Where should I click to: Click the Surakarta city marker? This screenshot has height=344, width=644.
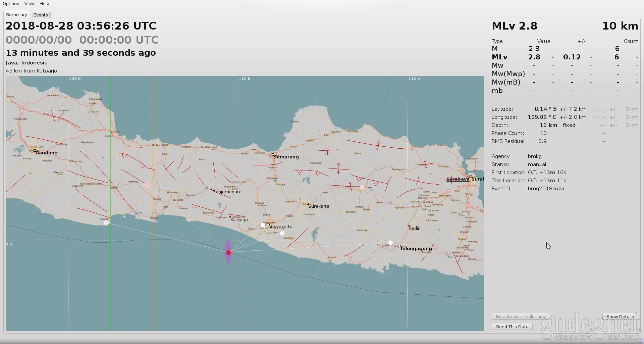point(308,204)
